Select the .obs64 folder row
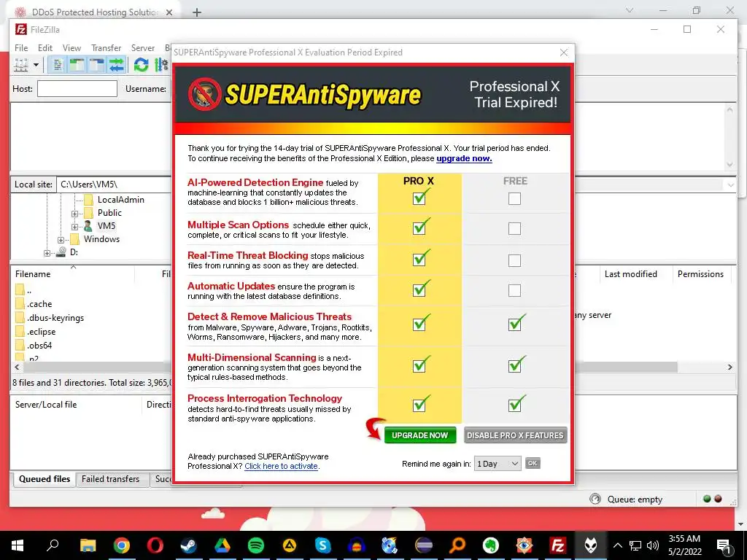 click(39, 345)
